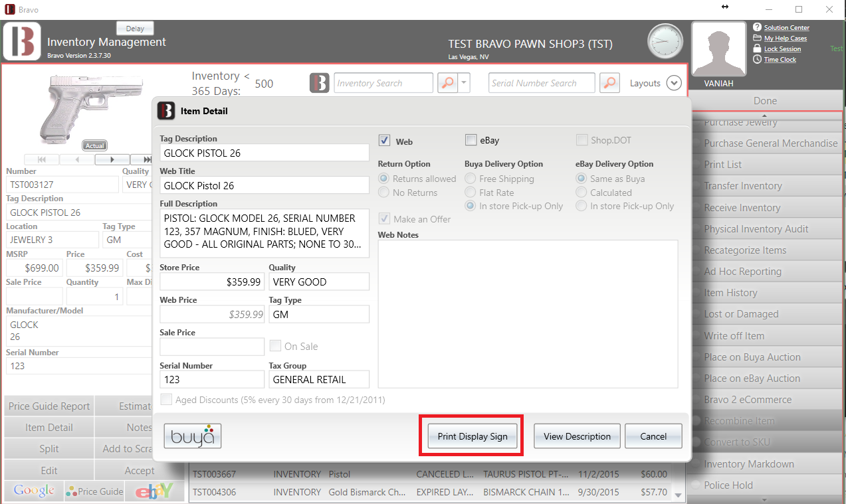
Task: Go to next item image
Action: click(x=112, y=159)
